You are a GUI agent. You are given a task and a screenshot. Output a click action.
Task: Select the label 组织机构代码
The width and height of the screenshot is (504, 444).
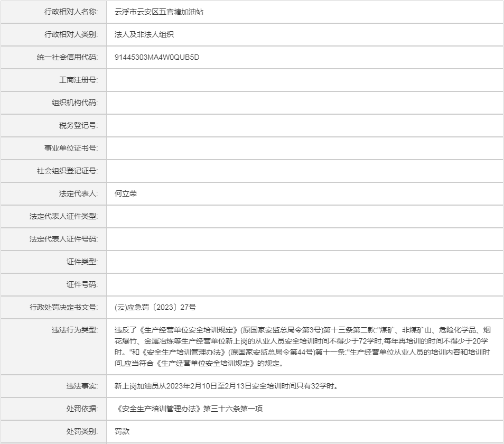(74, 103)
